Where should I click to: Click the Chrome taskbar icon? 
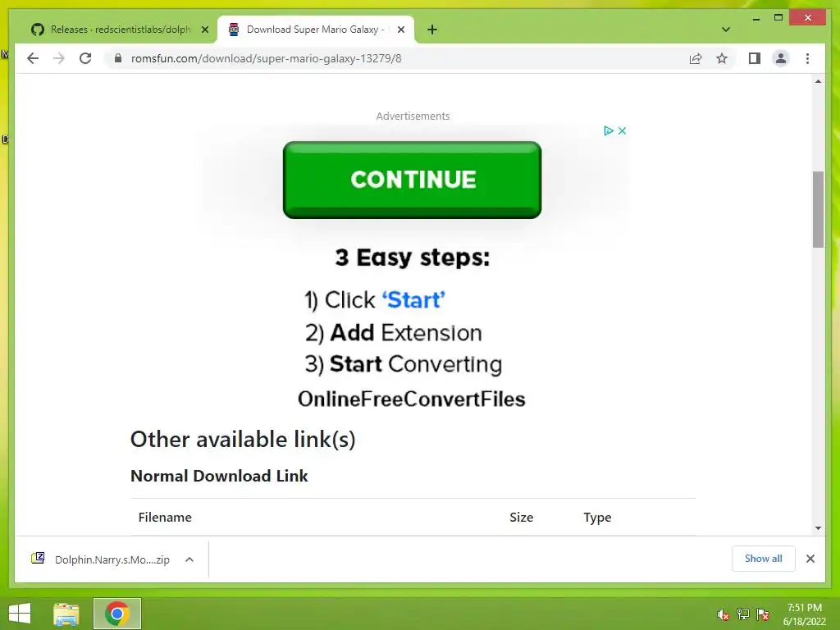117,614
